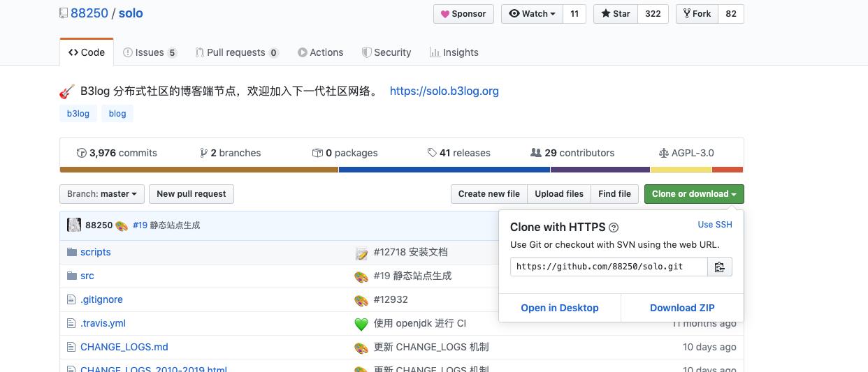Click the .gitignore file icon
Viewport: 868px width, 372px height.
[71, 299]
